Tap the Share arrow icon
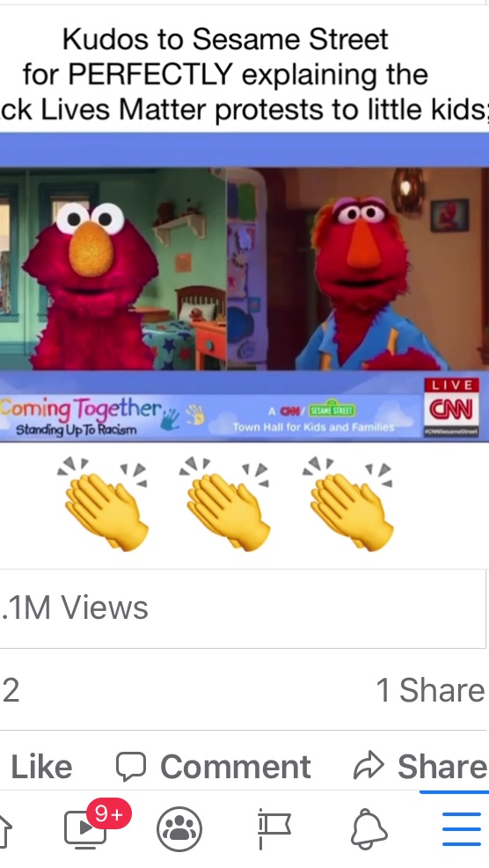Screen dimensions: 489x868 [369, 765]
